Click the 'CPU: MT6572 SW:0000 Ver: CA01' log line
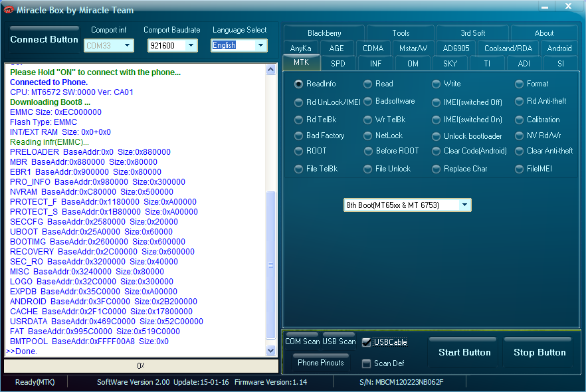 (x=71, y=92)
